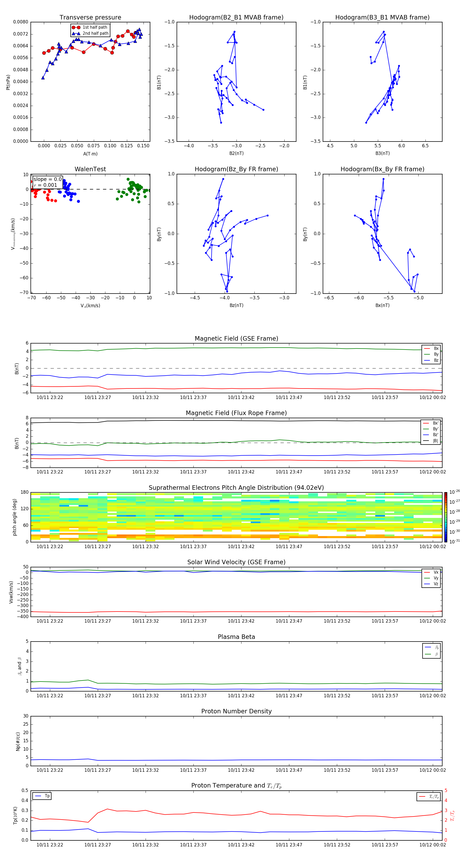The height and width of the screenshot is (868, 473).
Task: Click the 'Magnetic Field (GSE Frame)' title
Action: (x=236, y=339)
